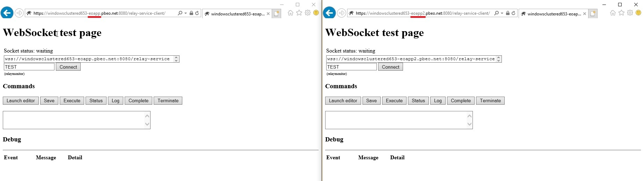Click eoapp2 WebSocket URL box stepper arrows
This screenshot has width=644, height=181.
(498, 59)
